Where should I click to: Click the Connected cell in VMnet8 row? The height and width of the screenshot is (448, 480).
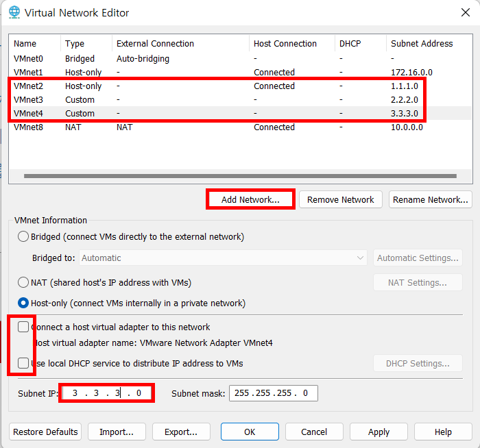point(274,127)
